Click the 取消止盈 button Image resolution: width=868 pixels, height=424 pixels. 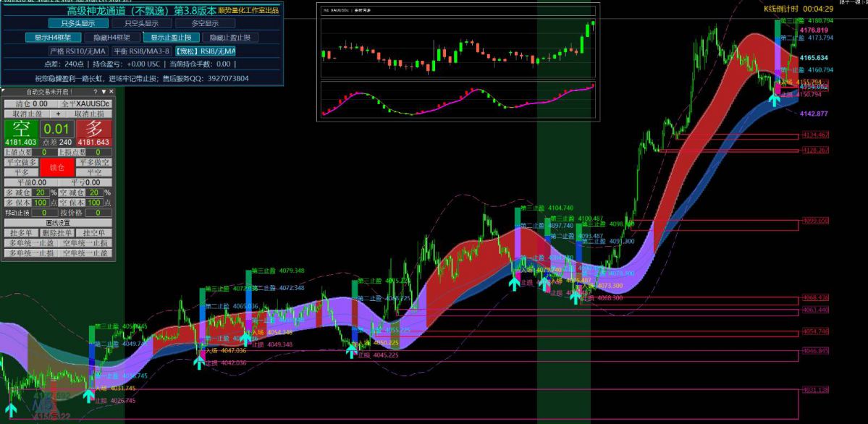(27, 114)
